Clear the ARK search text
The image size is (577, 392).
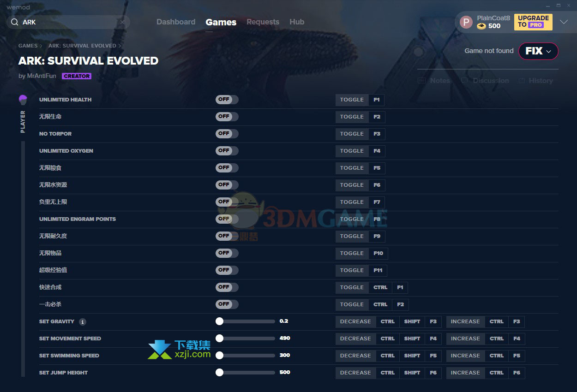pos(122,22)
